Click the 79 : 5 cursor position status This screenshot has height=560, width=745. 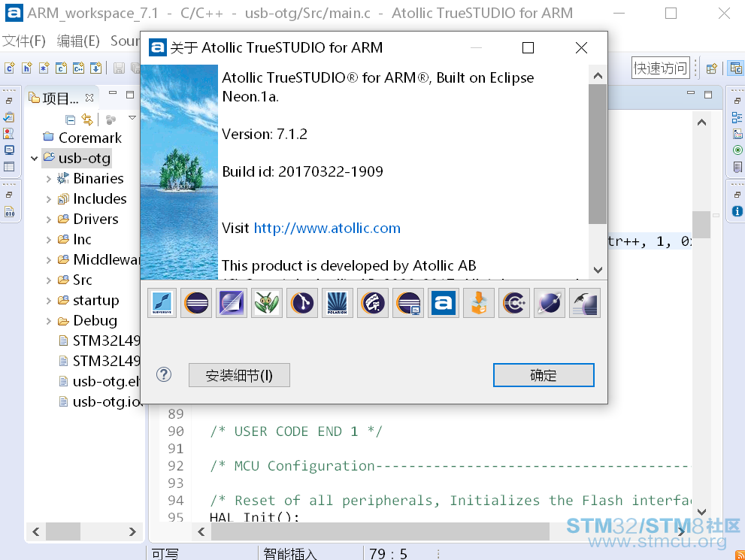(388, 554)
